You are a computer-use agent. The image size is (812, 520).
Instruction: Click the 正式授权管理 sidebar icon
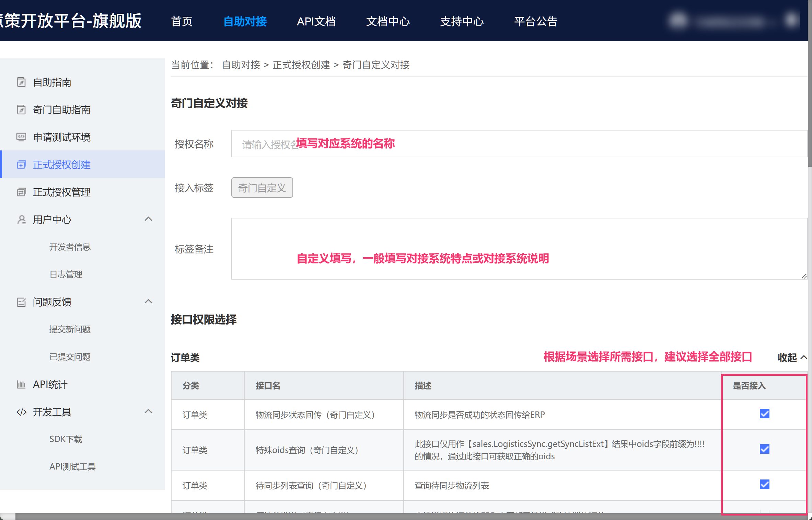tap(21, 192)
